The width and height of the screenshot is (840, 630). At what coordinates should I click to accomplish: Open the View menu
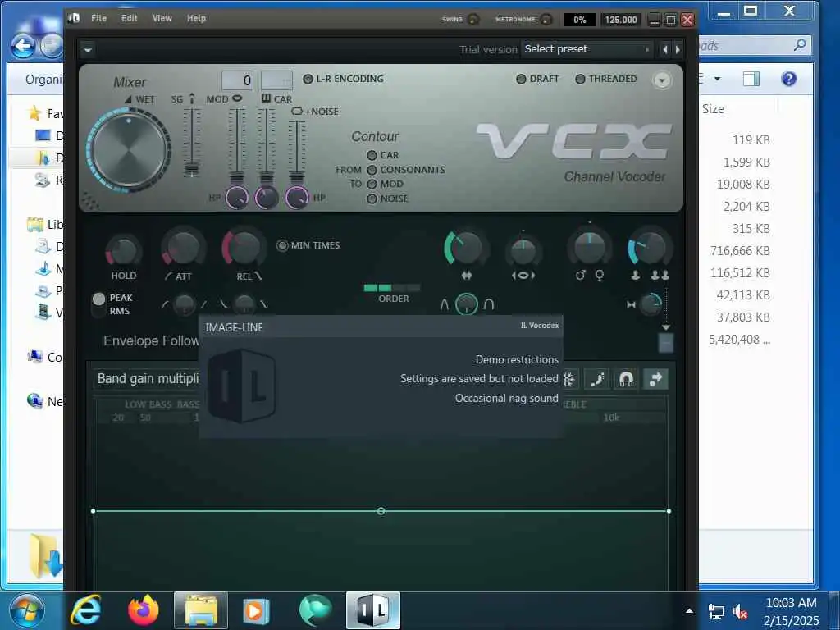pos(162,18)
